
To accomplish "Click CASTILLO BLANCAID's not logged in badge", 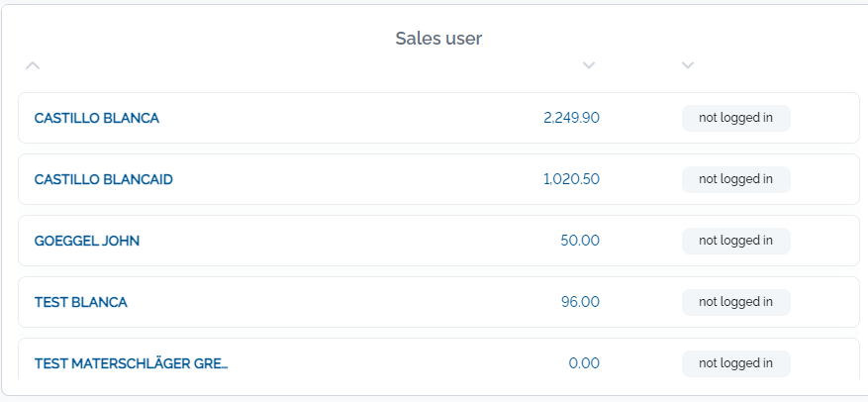I will click(735, 179).
